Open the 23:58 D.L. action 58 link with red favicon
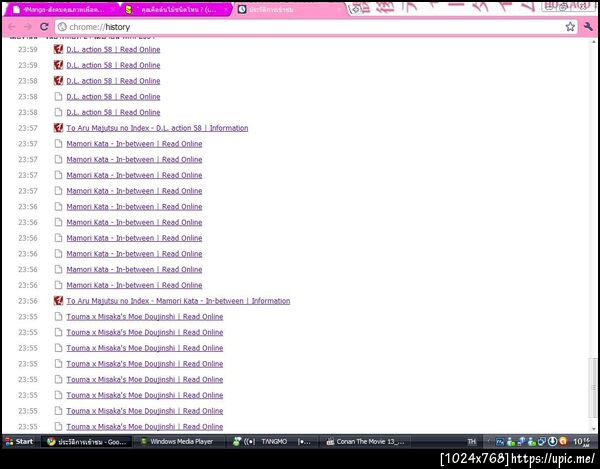Viewport: 600px width, 469px height. click(x=113, y=81)
